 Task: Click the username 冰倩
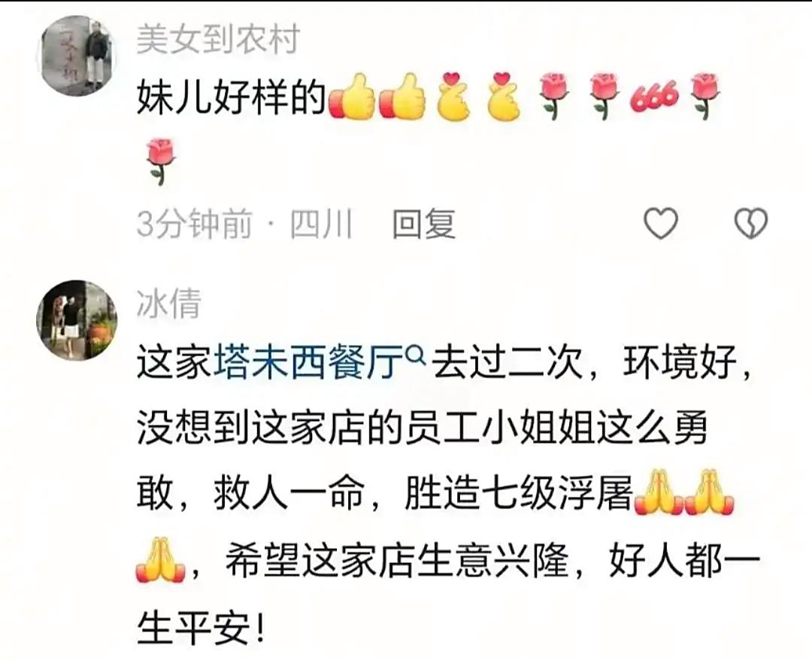point(169,303)
